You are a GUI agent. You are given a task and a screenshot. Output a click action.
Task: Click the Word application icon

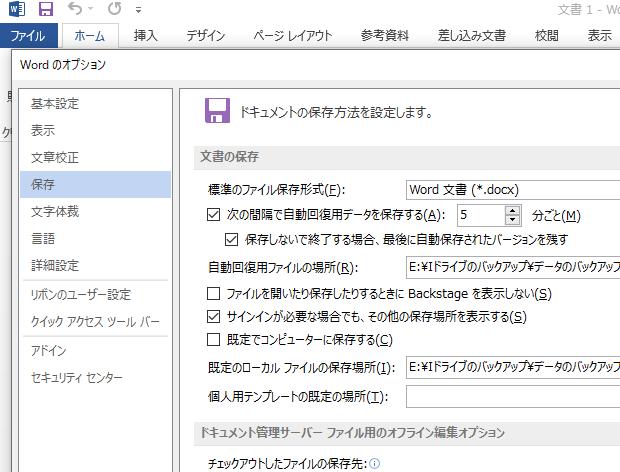point(17,10)
